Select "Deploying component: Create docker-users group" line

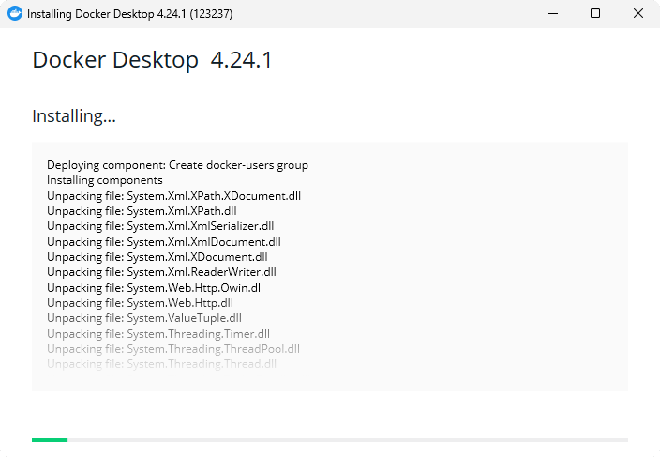(x=177, y=165)
